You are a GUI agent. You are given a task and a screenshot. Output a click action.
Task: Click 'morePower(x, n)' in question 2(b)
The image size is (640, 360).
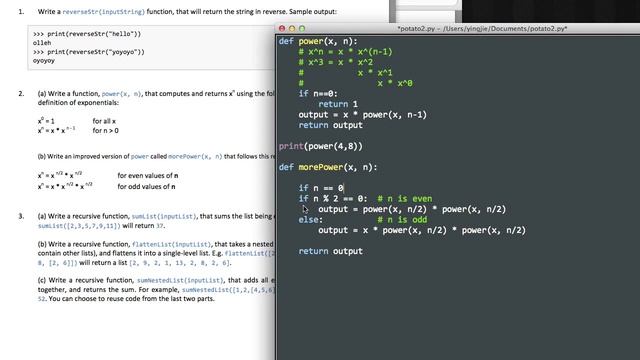[195, 156]
